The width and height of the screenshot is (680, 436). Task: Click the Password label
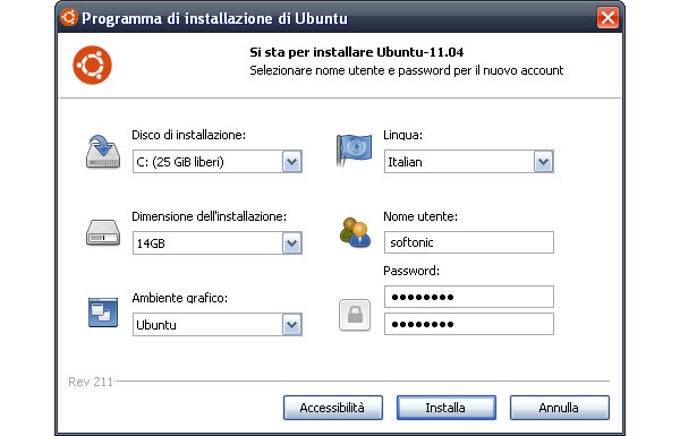tap(411, 271)
